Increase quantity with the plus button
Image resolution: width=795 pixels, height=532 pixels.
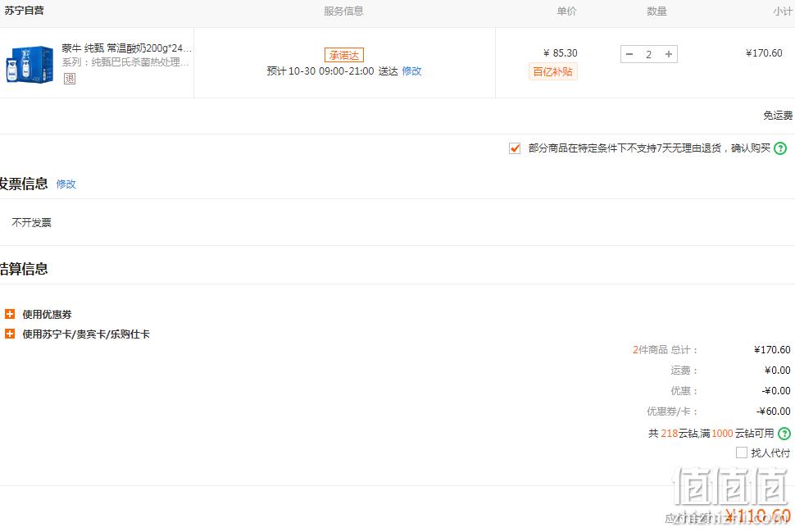point(669,54)
